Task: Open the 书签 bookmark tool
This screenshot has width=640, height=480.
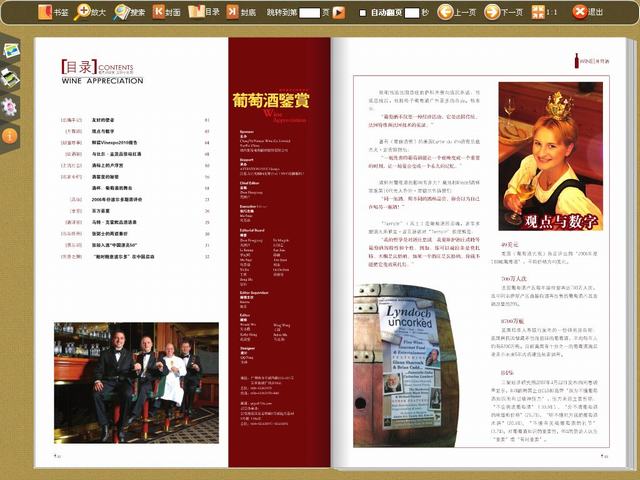Action: point(51,12)
